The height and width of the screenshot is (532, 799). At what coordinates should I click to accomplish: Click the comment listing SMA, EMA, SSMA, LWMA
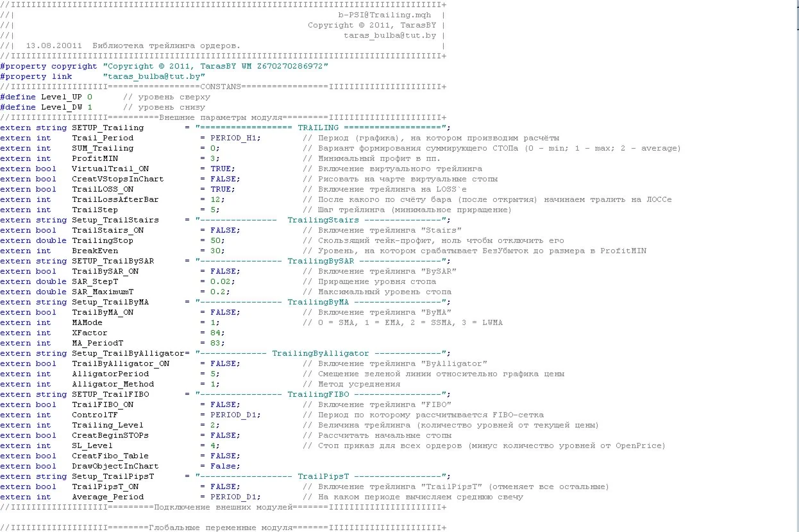coord(403,322)
